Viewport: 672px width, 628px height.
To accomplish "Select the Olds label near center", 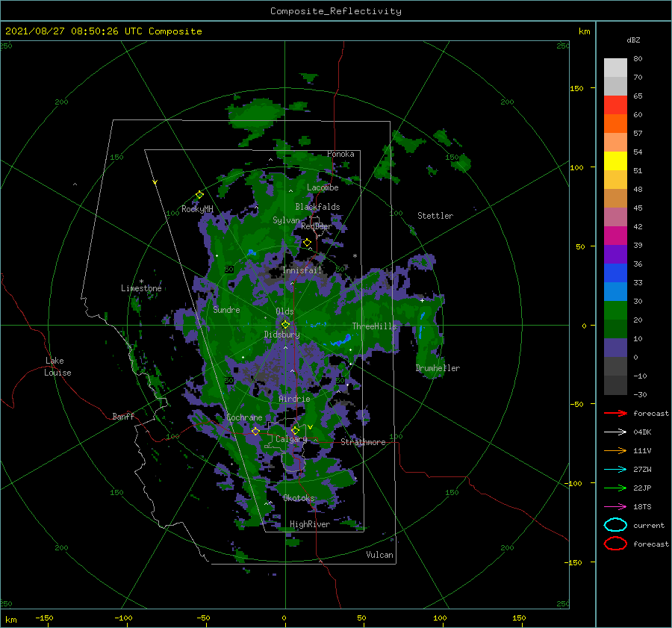I will 284,311.
